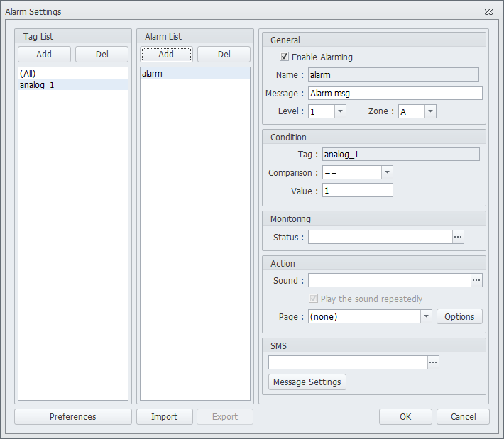Click the Monitoring Status field

click(x=380, y=237)
